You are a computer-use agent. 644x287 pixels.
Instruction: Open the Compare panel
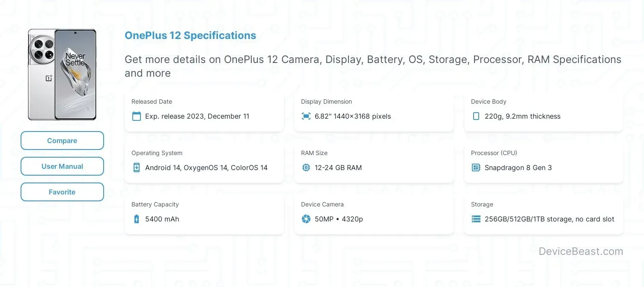62,141
